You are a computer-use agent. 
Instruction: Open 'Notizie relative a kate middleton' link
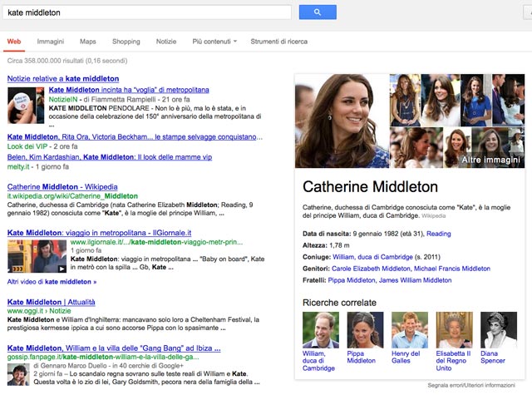tap(63, 79)
